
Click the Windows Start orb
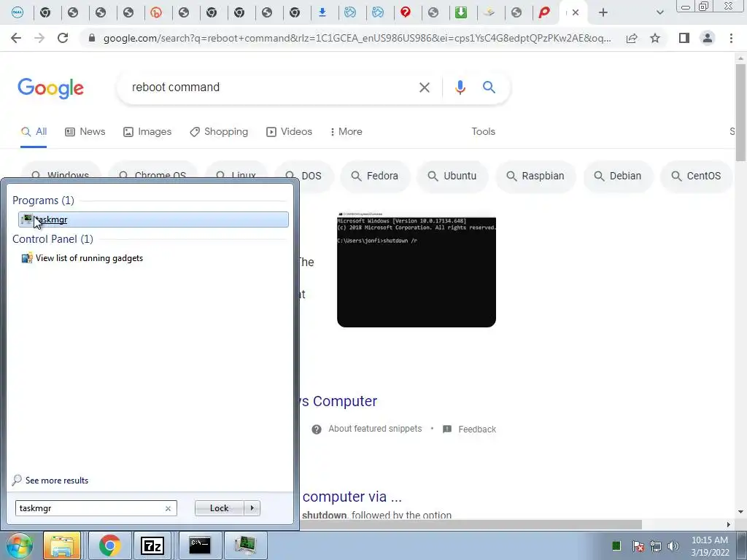20,545
